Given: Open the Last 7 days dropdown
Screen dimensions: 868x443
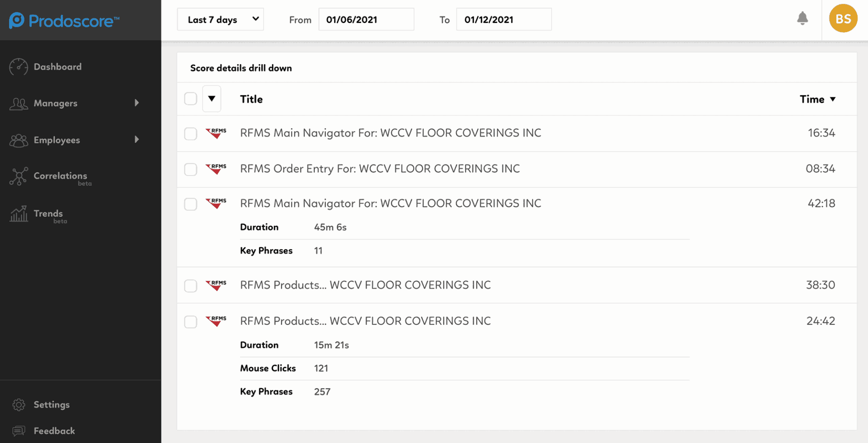Looking at the screenshot, I should coord(220,19).
